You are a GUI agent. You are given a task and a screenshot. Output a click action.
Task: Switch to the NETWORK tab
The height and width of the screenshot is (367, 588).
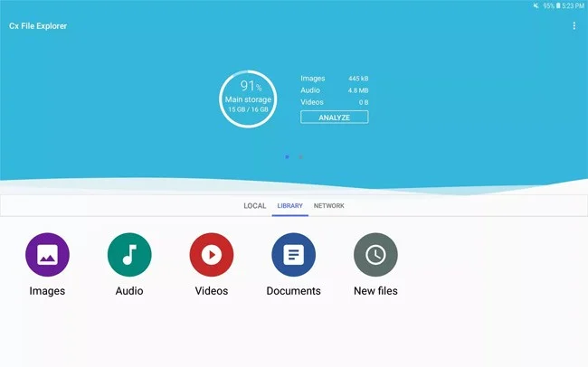(x=328, y=206)
